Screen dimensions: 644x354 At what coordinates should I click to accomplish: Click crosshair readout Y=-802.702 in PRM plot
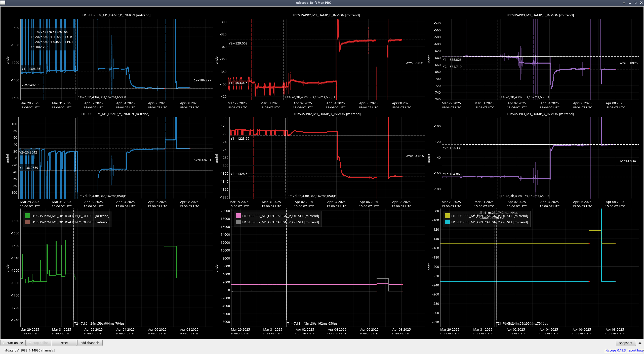click(39, 47)
